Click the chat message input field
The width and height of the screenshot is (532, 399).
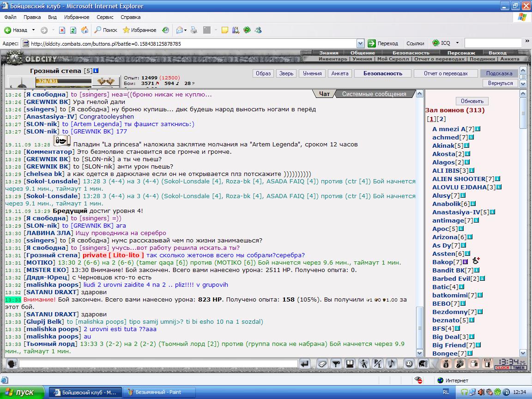pyautogui.click(x=158, y=364)
